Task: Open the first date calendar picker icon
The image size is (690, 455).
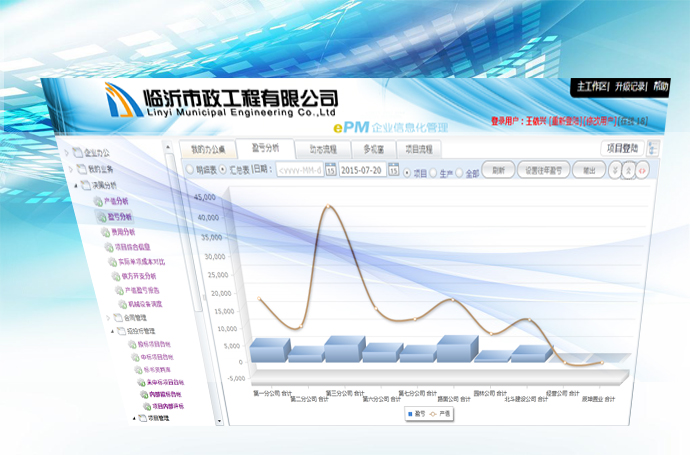Action: pyautogui.click(x=330, y=169)
